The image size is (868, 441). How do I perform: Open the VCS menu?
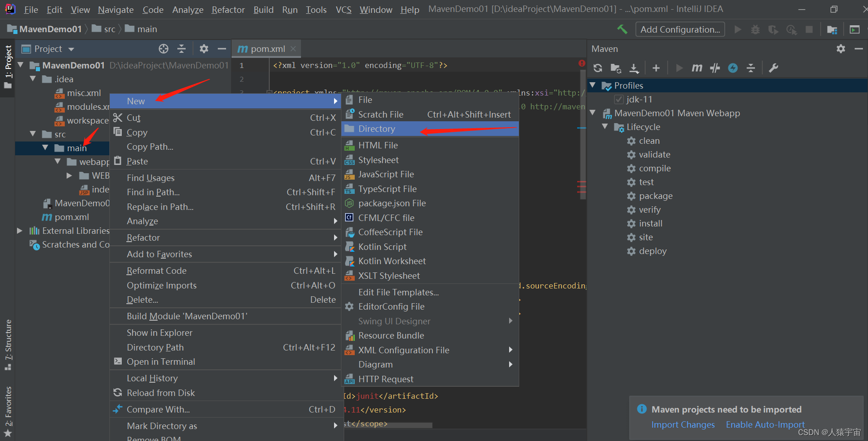[x=343, y=10]
